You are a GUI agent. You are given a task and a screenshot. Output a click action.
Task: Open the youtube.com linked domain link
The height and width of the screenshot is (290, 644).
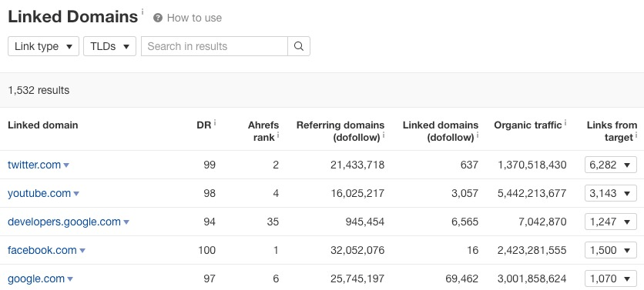(x=39, y=193)
